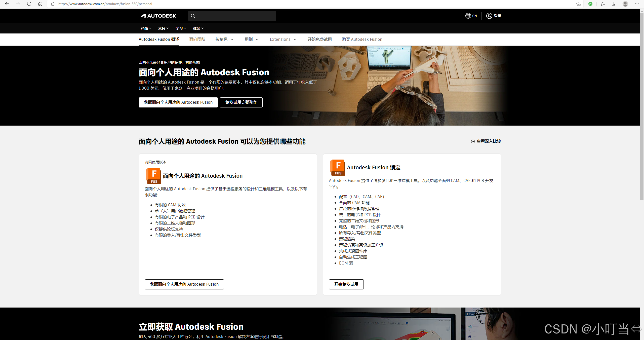Screen dimensions: 644x340
Task: Click the search magnifier icon
Action: tap(193, 16)
